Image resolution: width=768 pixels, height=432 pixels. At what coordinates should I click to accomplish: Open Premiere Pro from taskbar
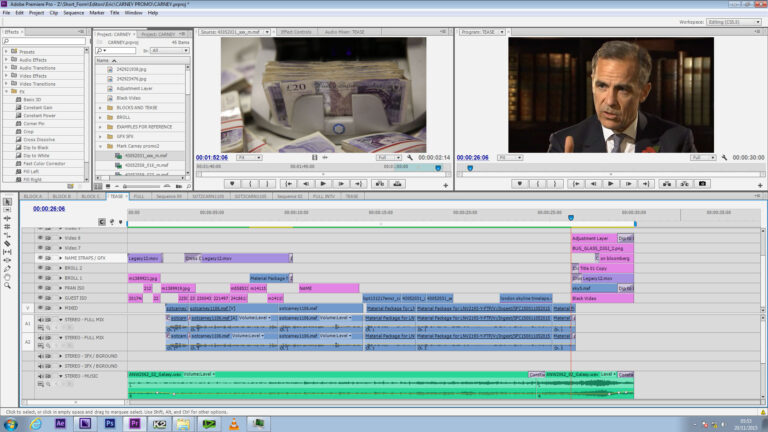(x=134, y=424)
